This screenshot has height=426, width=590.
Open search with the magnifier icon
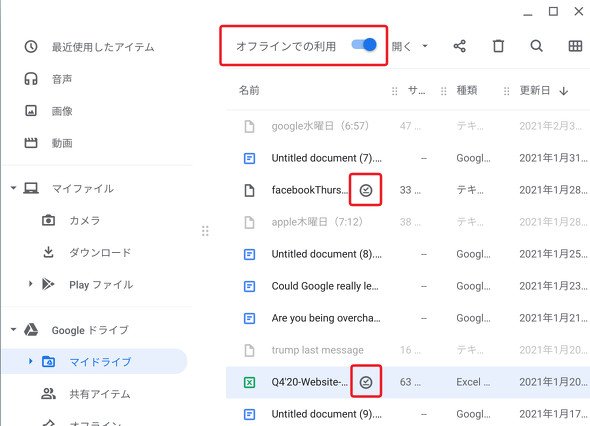click(537, 46)
